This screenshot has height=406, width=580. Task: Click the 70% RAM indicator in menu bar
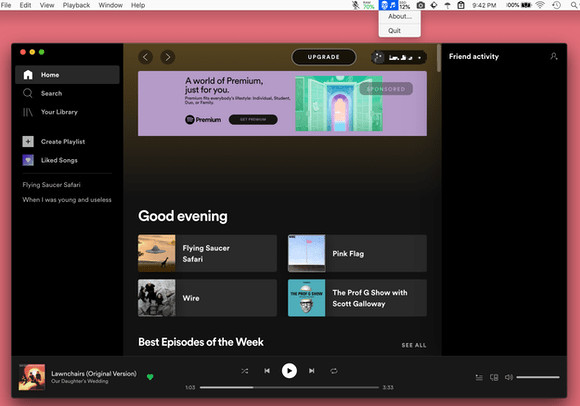click(x=368, y=5)
